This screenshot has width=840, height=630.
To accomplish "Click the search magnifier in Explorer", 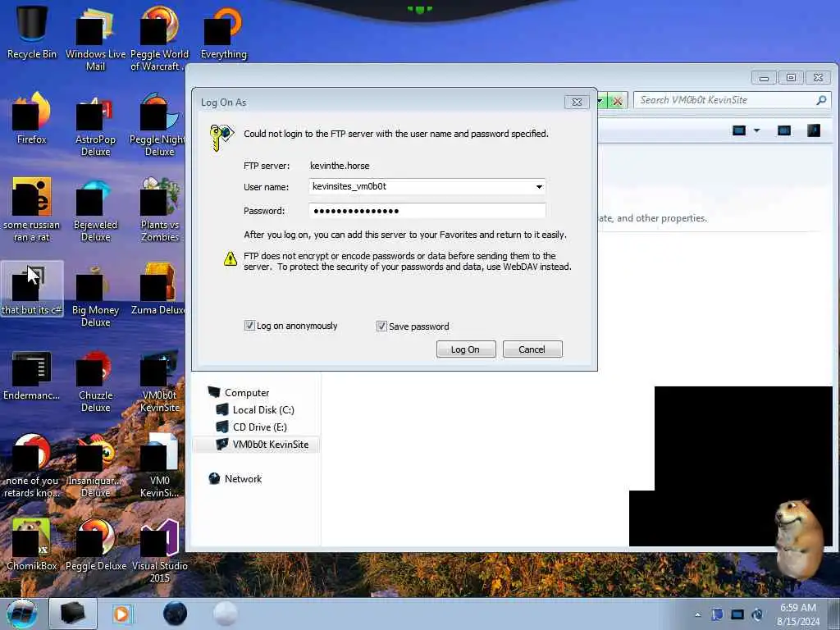I will pos(820,100).
